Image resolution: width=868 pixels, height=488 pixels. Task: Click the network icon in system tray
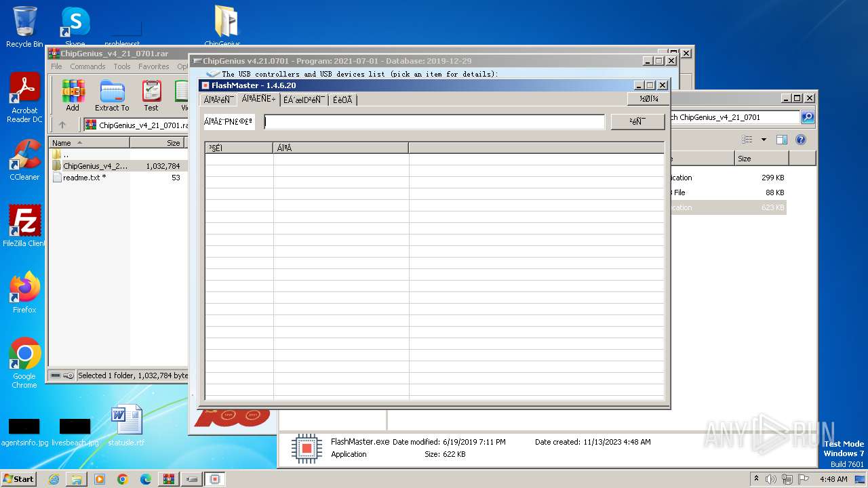click(787, 479)
